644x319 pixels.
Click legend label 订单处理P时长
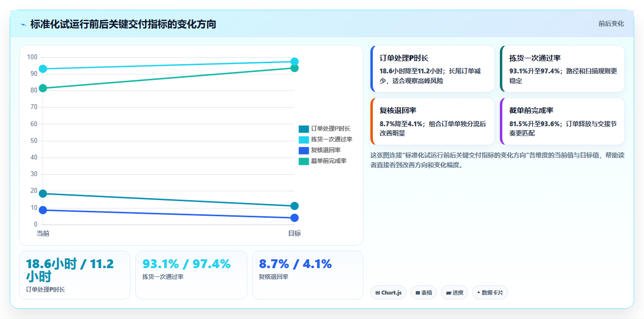coord(331,129)
